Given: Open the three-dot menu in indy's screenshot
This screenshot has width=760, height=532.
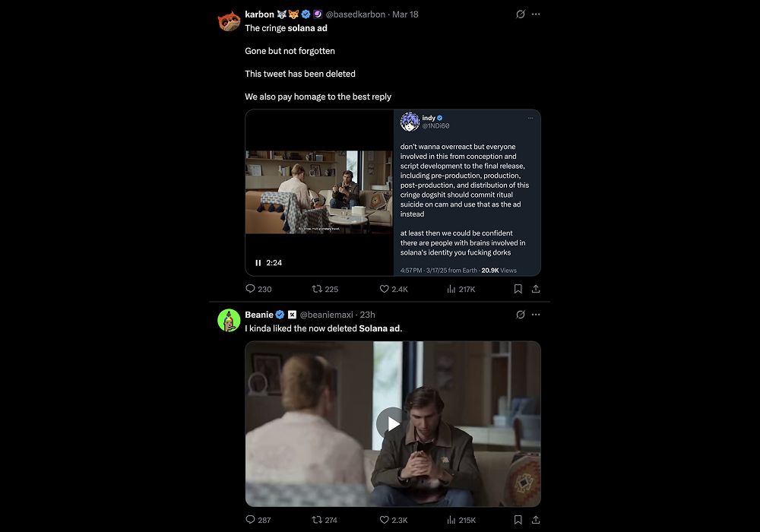Looking at the screenshot, I should pos(530,118).
